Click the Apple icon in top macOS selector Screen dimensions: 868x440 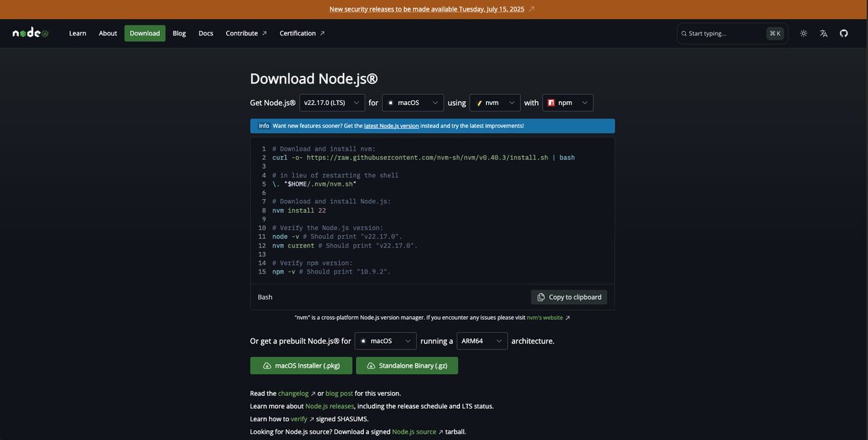[391, 103]
